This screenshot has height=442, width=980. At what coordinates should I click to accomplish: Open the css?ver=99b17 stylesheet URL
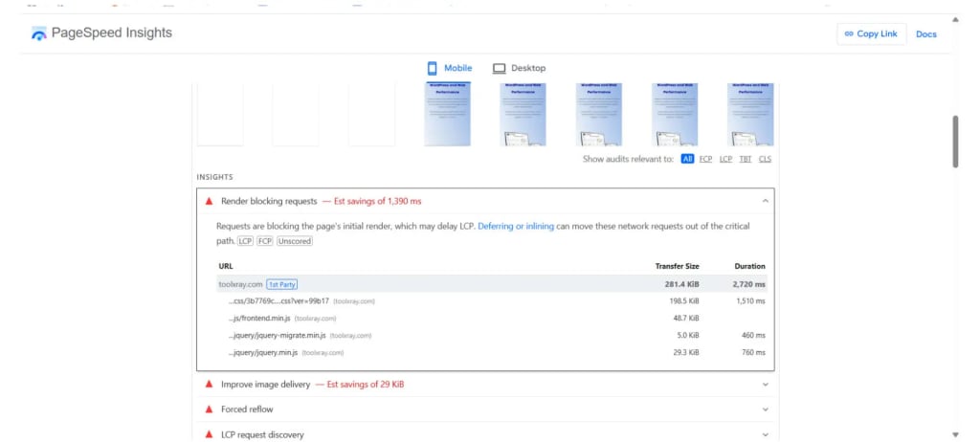click(278, 301)
